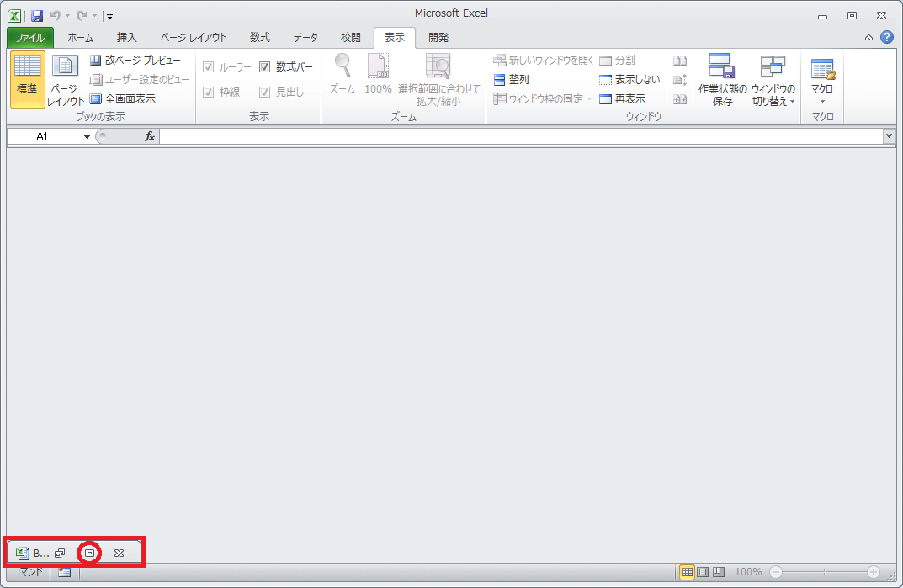Switch to the 校閲 tab
Viewport: 903px width, 588px height.
coord(351,38)
